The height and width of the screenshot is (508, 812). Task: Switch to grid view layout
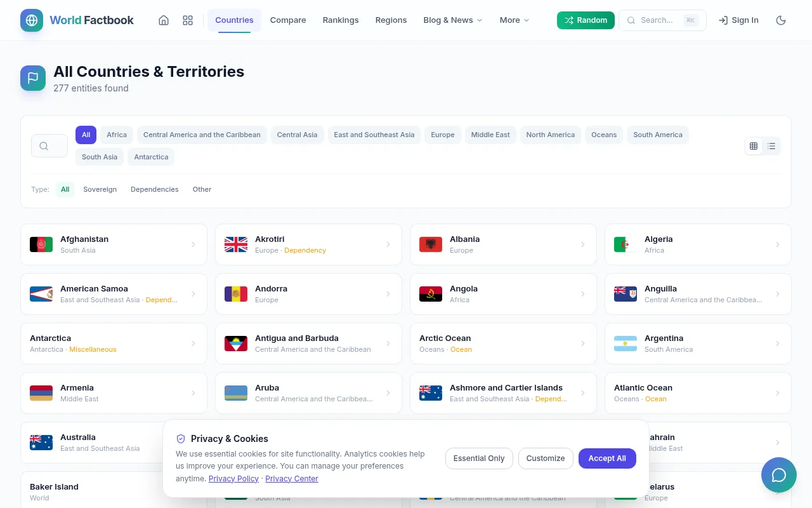[x=754, y=146]
